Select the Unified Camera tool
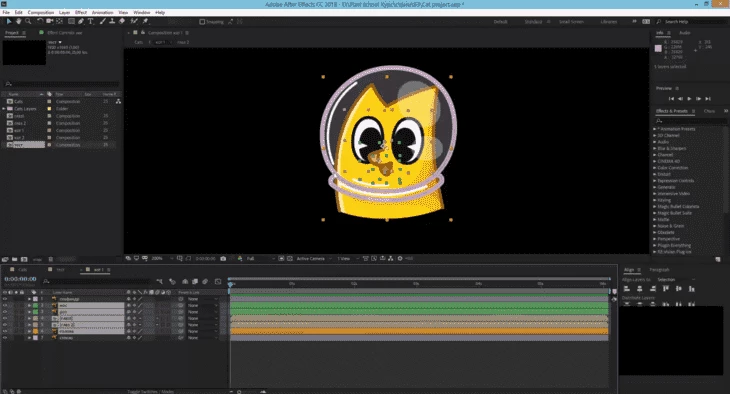The image size is (730, 394). 49,21
